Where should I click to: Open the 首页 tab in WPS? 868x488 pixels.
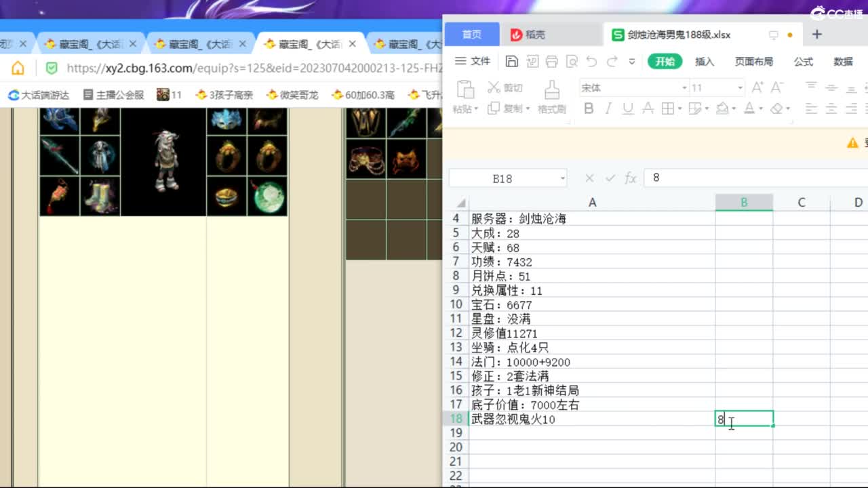[472, 35]
